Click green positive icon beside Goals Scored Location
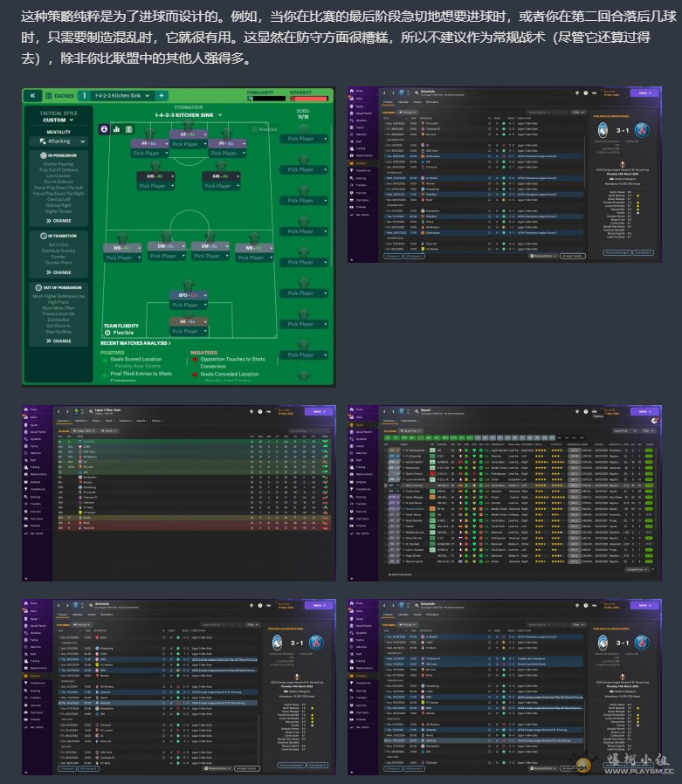682x784 pixels. tap(105, 360)
